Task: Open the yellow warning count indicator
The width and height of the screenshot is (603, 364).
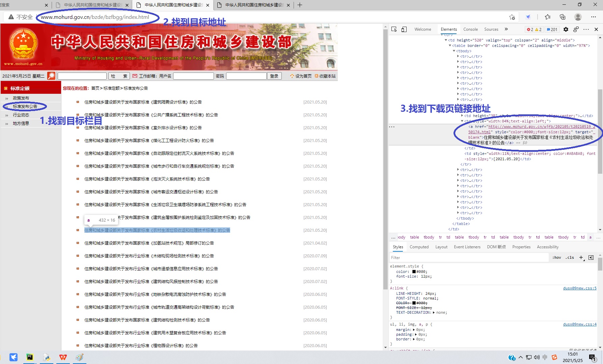Action: [538, 29]
